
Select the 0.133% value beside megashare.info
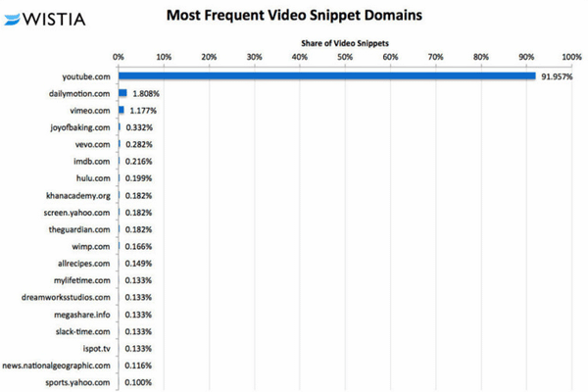(x=138, y=315)
